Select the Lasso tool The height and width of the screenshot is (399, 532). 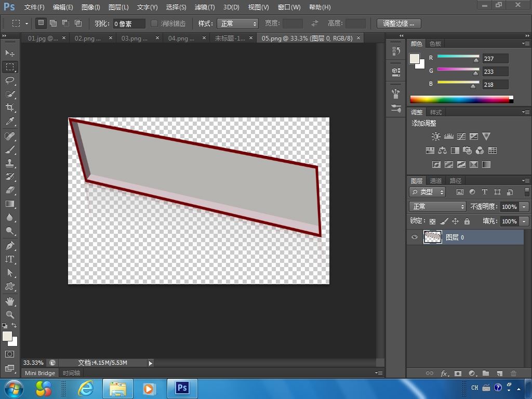click(x=10, y=81)
